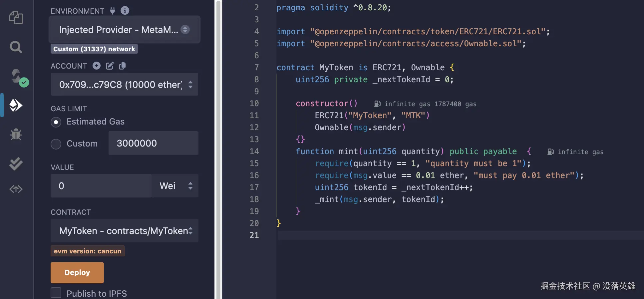This screenshot has height=299, width=644.
Task: Click the Ownable(msg.sender) line
Action: (x=360, y=128)
